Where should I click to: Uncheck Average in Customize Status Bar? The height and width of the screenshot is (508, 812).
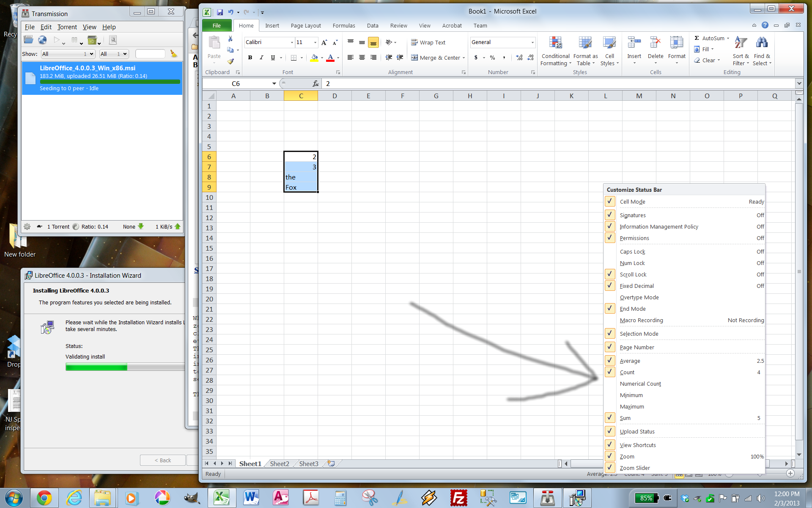pyautogui.click(x=684, y=361)
